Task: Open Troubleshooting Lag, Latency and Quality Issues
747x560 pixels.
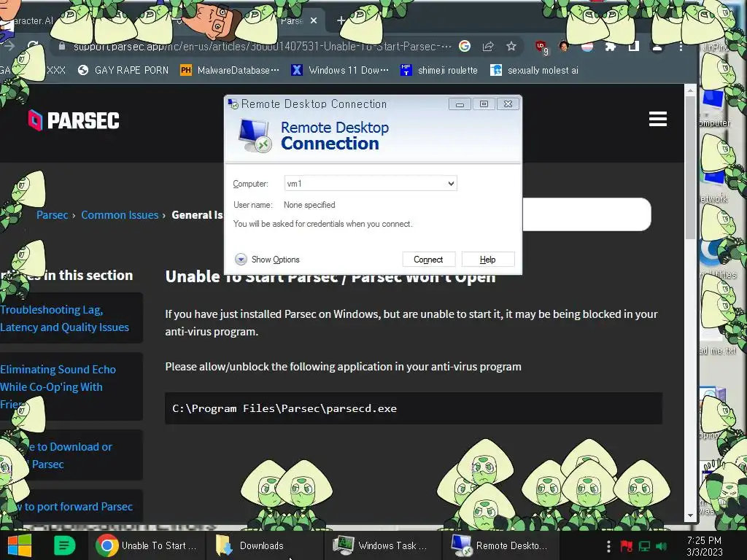Action: [x=64, y=318]
